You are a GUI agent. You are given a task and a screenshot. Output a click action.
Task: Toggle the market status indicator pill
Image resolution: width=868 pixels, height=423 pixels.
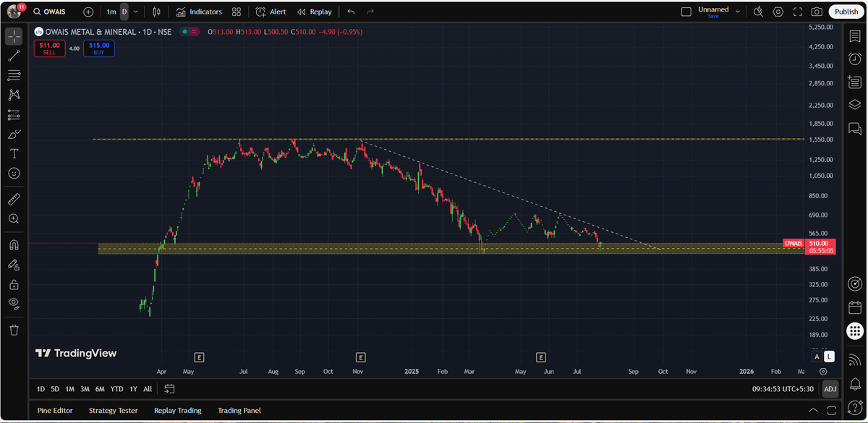click(189, 32)
